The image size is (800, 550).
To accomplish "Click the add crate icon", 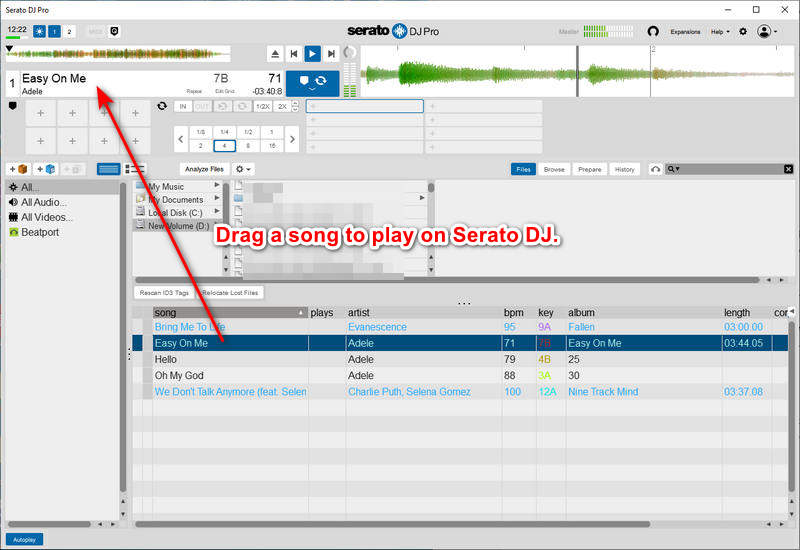I will (19, 169).
